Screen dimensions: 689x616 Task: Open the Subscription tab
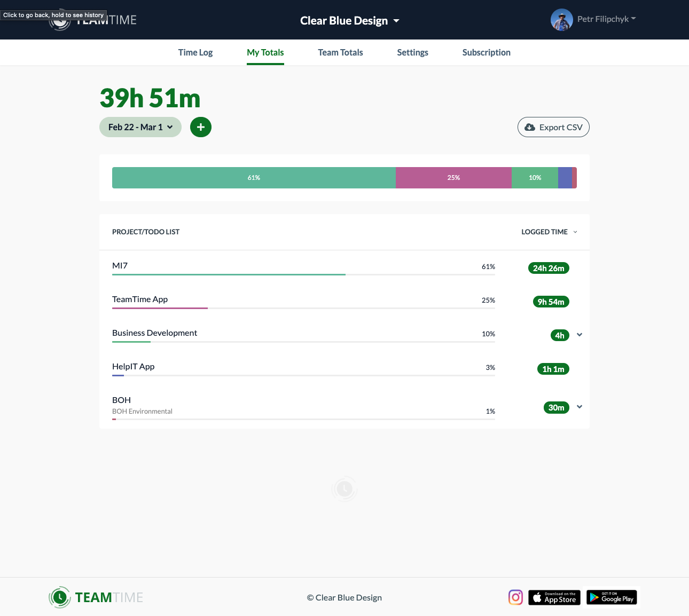(486, 52)
